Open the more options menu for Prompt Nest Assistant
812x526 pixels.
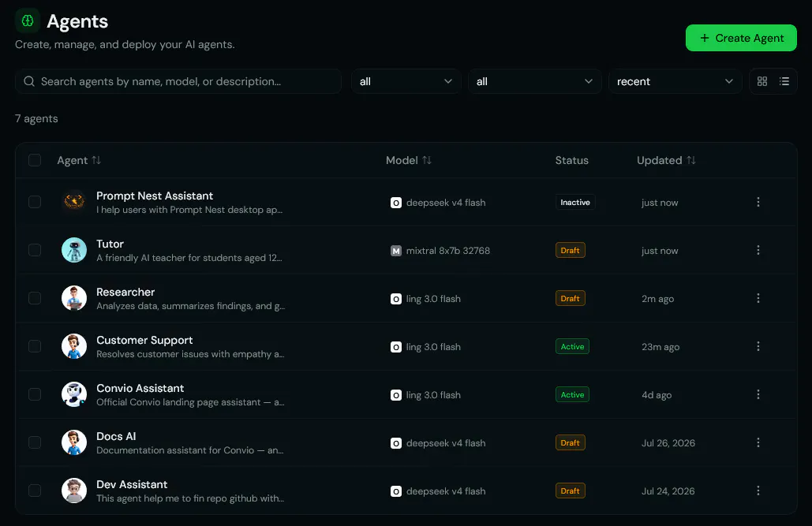pos(758,202)
